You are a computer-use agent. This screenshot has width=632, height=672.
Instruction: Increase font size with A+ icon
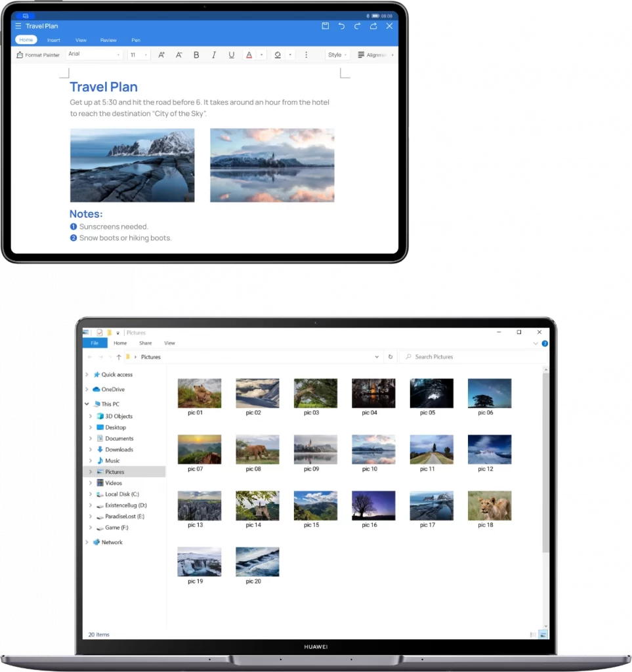point(161,55)
